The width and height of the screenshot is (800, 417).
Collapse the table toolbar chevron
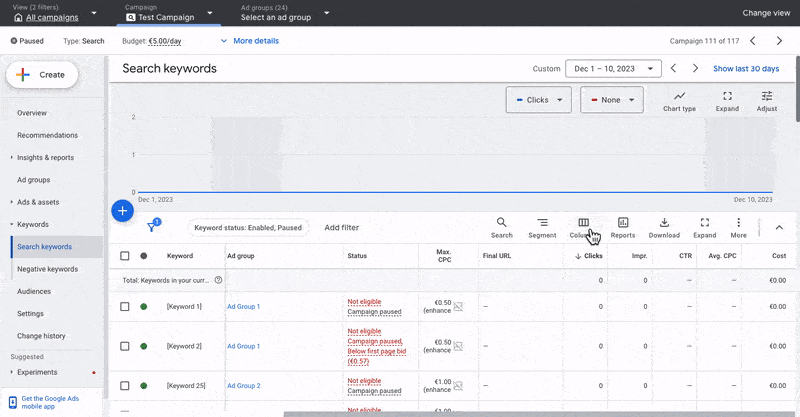click(779, 228)
